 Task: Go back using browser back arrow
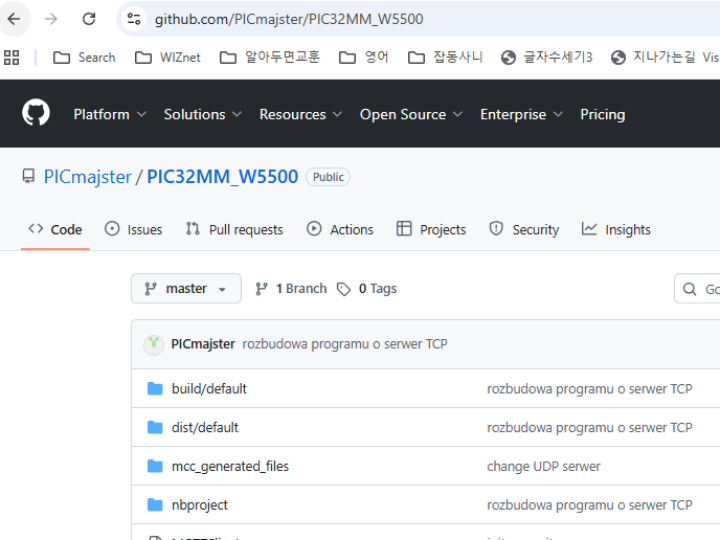[14, 19]
